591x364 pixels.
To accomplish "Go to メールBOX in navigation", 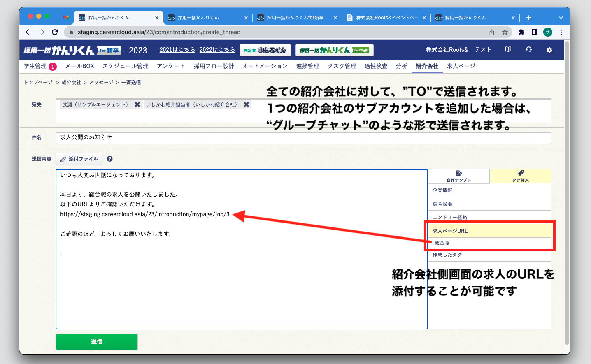I will point(79,66).
